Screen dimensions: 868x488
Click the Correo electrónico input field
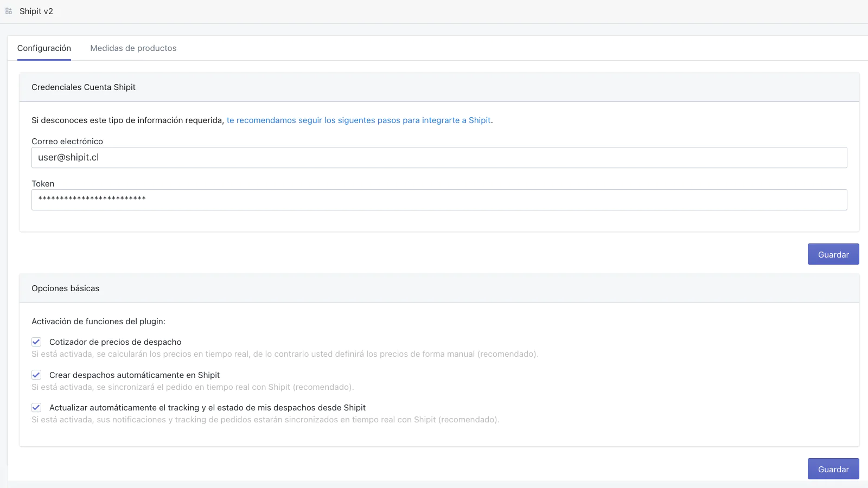point(439,158)
